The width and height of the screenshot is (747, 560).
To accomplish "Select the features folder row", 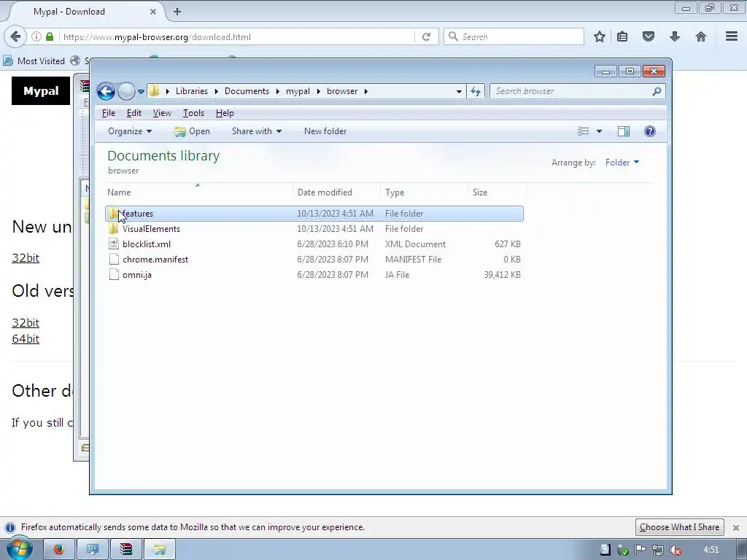I will [314, 214].
